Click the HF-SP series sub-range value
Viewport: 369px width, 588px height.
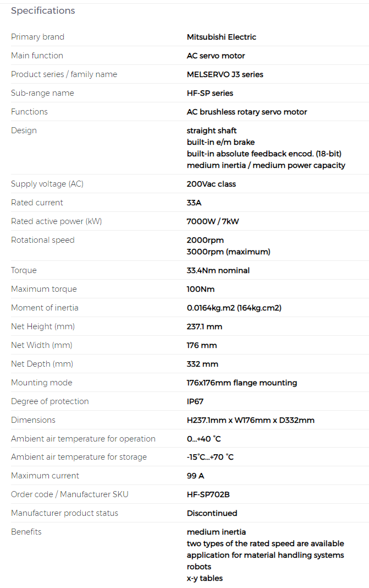tap(210, 93)
